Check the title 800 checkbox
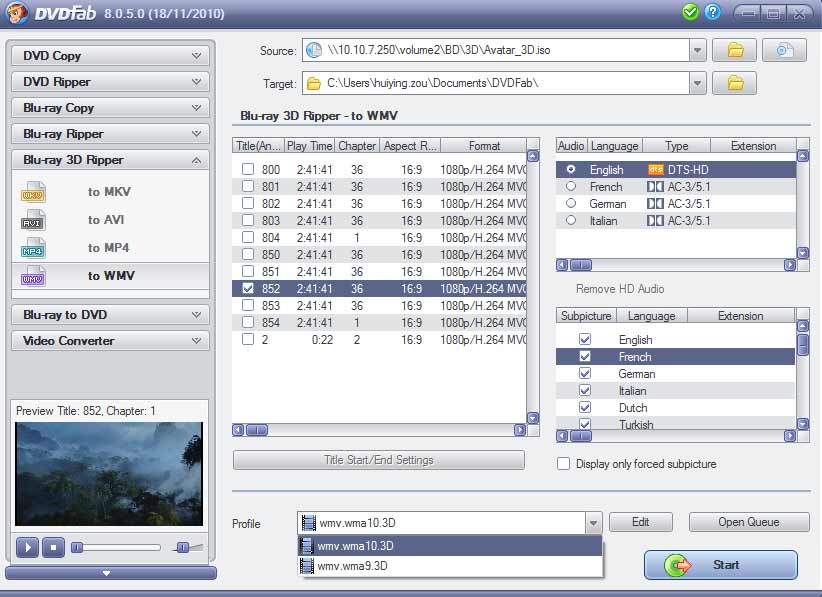 pyautogui.click(x=248, y=169)
